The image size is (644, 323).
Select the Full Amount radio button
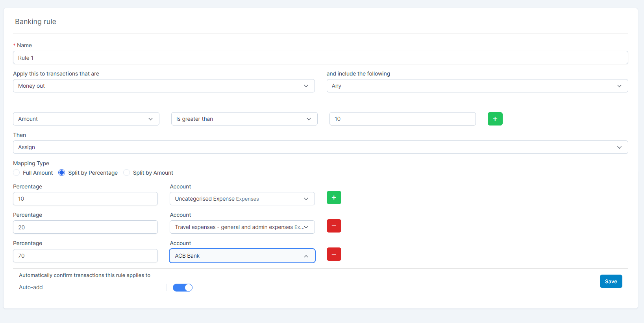pos(17,173)
